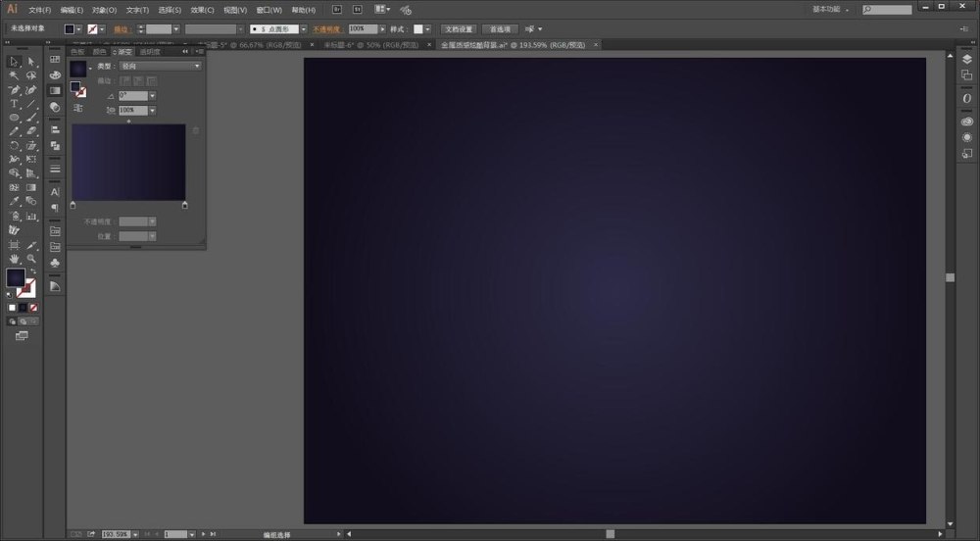Click the right gradient color stop
This screenshot has width=980, height=541.
185,206
